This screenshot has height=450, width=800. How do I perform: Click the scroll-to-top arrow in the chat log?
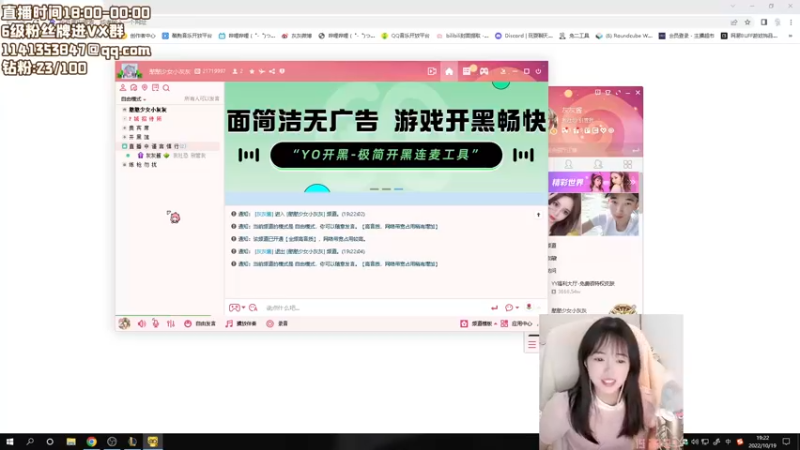(x=538, y=215)
